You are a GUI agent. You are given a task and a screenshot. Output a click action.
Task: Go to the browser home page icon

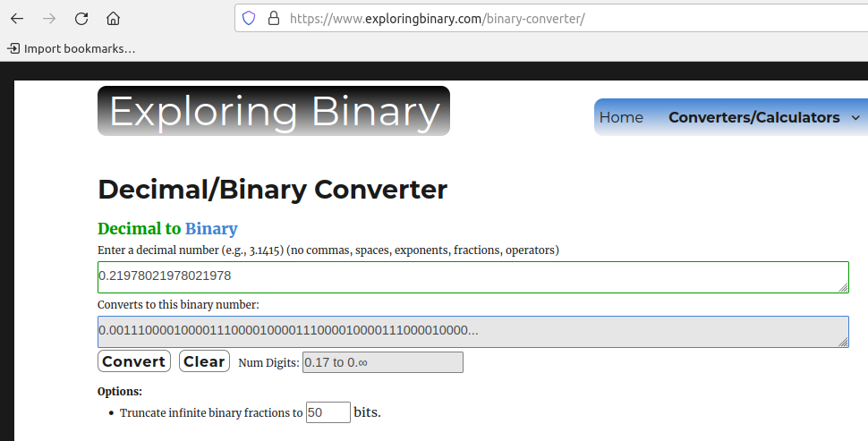tap(113, 19)
